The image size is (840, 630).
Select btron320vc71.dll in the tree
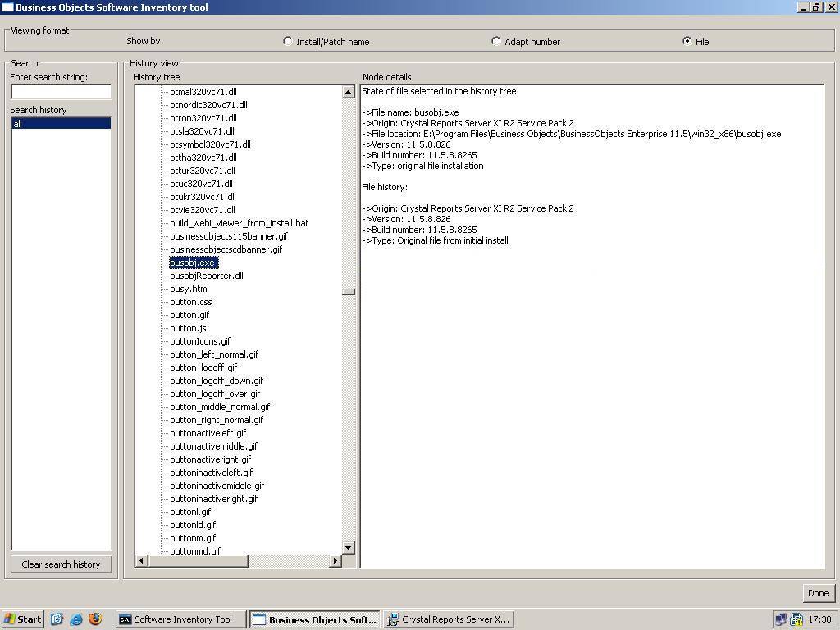click(x=203, y=118)
